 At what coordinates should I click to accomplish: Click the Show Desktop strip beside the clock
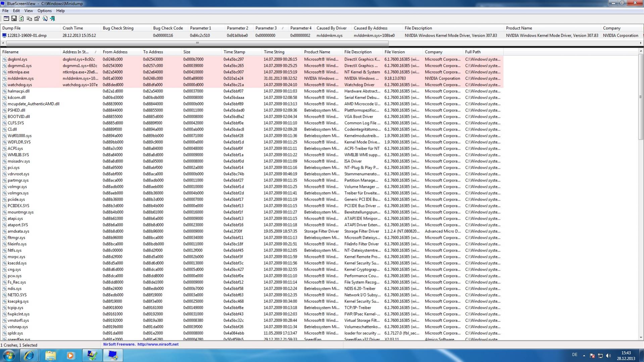[x=641, y=355]
